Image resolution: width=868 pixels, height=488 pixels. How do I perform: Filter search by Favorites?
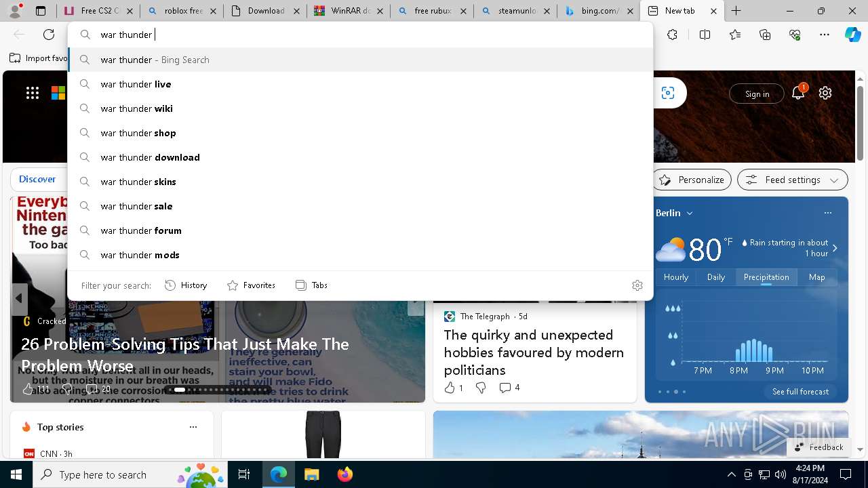[x=251, y=285]
